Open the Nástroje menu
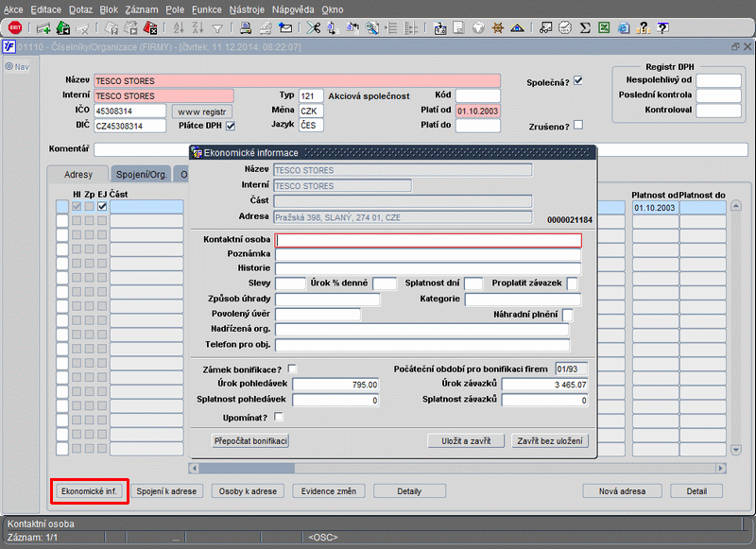This screenshot has width=756, height=549. tap(247, 9)
